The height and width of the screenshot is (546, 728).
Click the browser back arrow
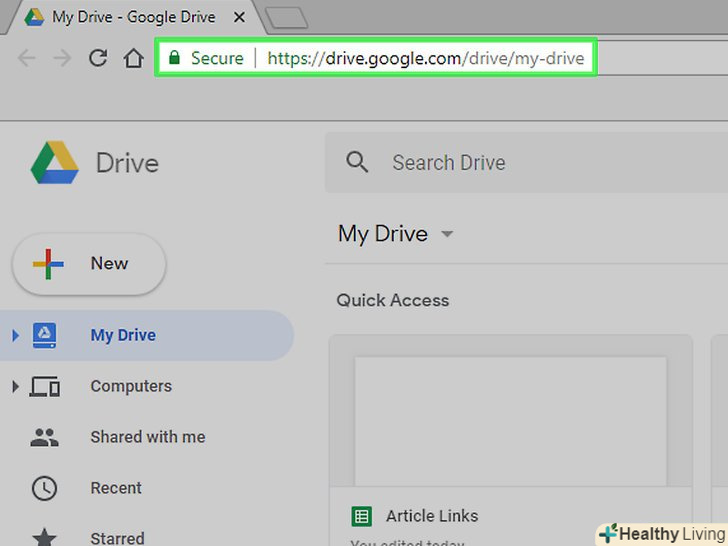pos(26,58)
